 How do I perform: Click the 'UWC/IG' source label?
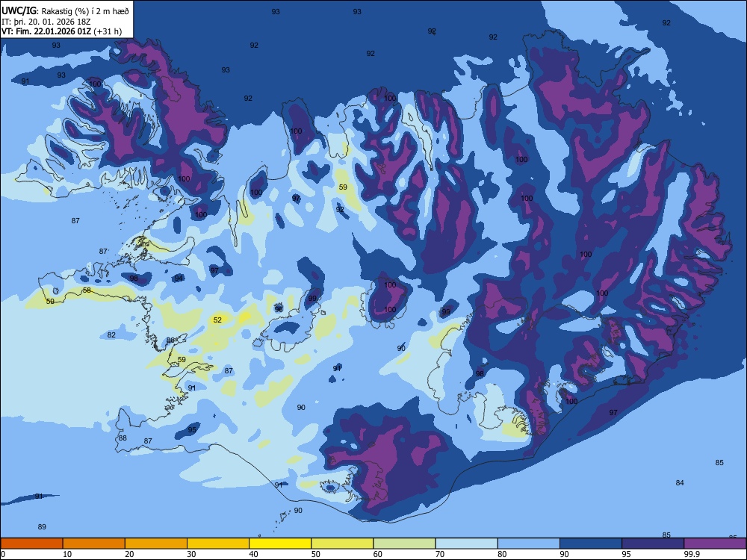19,10
